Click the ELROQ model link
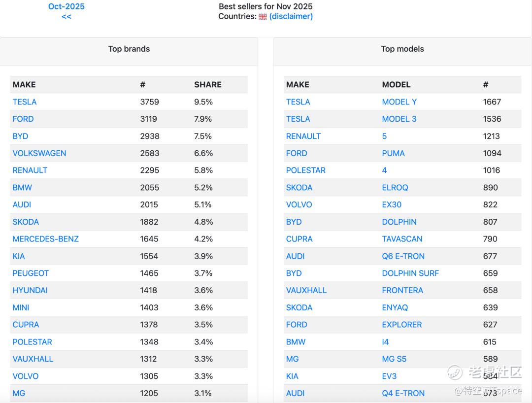This screenshot has width=532, height=403. tap(395, 188)
